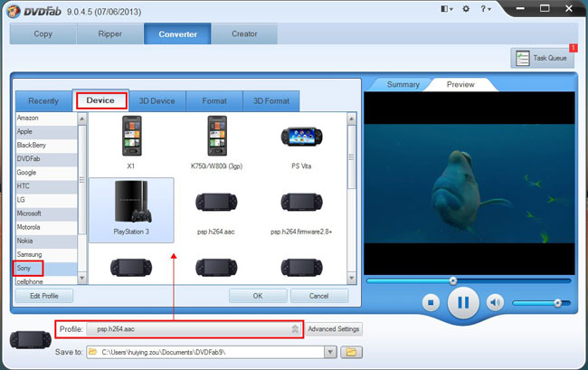
Task: Click the preview video frame
Action: coord(469,184)
